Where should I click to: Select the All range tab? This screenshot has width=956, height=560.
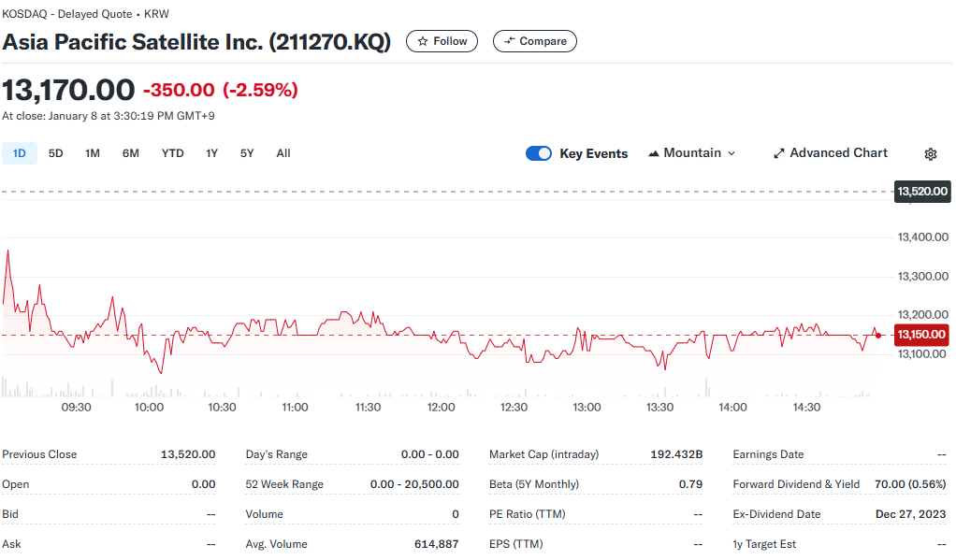pos(282,153)
